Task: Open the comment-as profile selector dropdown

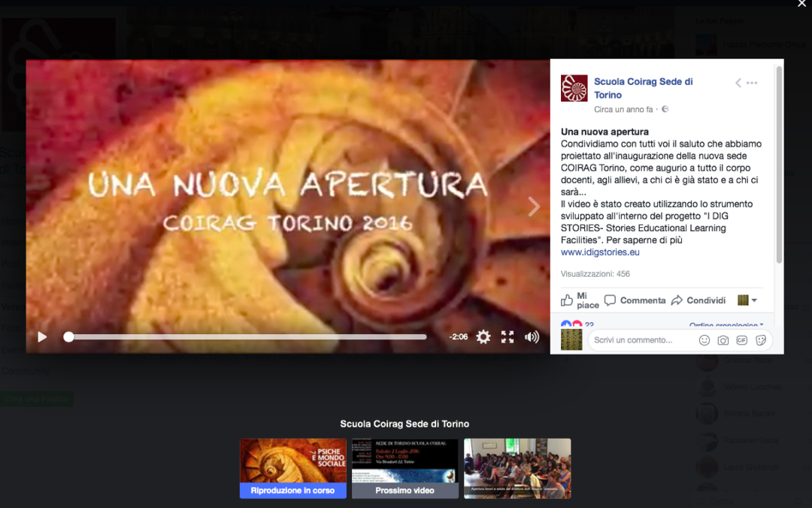Action: 747,300
